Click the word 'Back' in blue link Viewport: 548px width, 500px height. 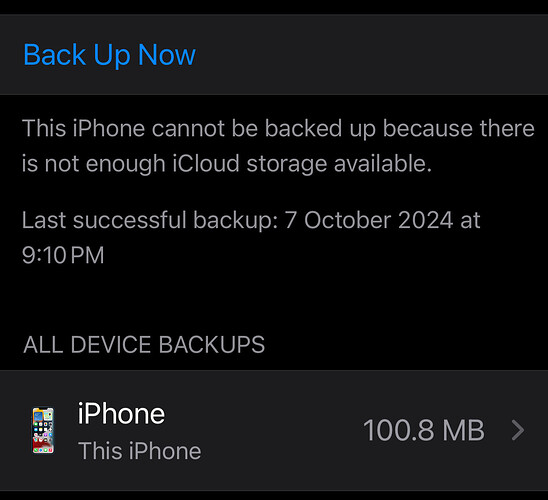(x=55, y=55)
